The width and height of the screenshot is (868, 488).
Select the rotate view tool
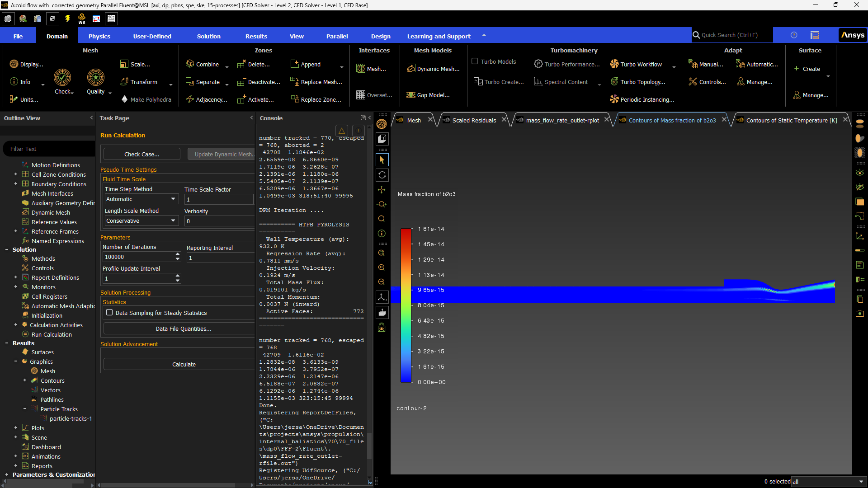point(382,175)
